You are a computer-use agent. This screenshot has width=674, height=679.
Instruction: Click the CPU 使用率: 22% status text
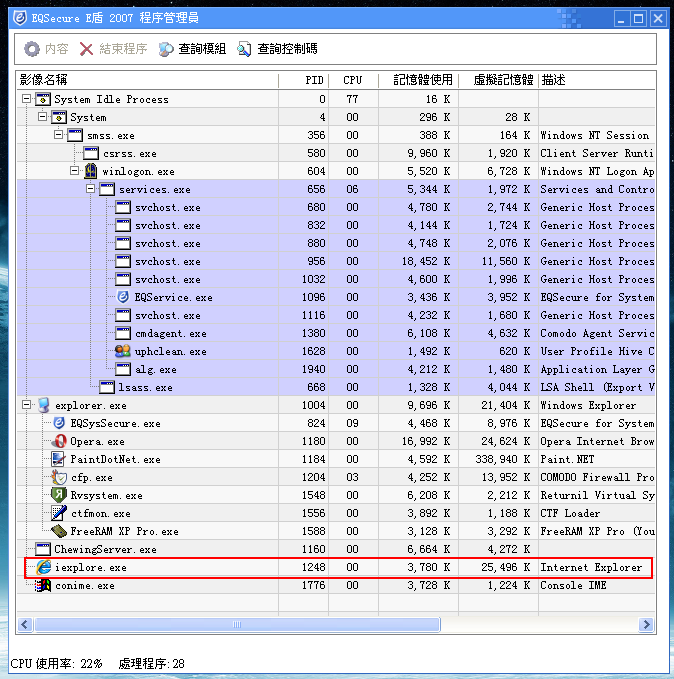coord(56,663)
